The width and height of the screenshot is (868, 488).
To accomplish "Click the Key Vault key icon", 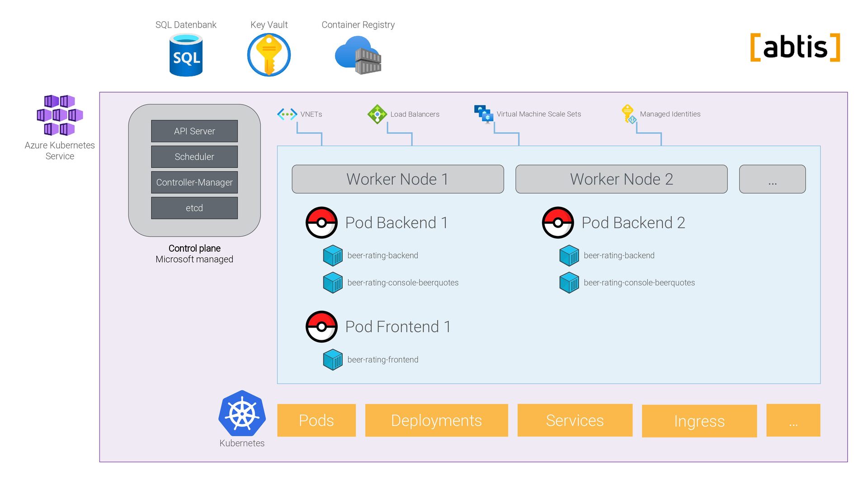I will pos(269,55).
